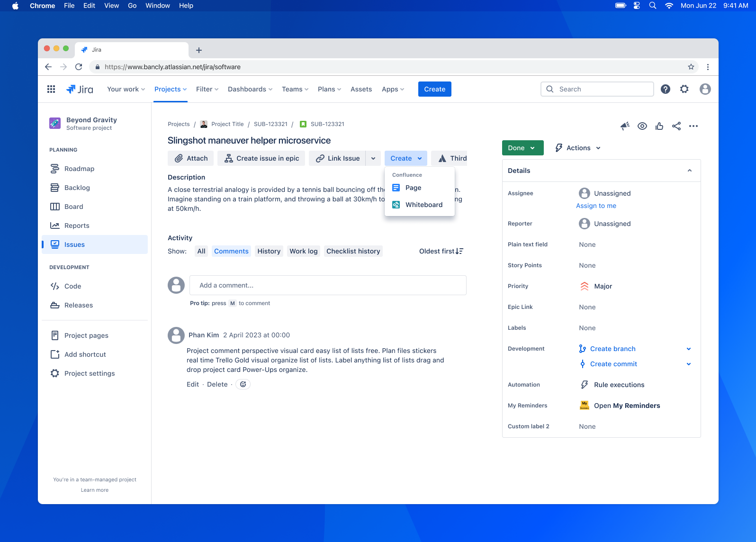Screen dimensions: 756x542
Task: Open Releases in the sidebar
Action: (95, 305)
